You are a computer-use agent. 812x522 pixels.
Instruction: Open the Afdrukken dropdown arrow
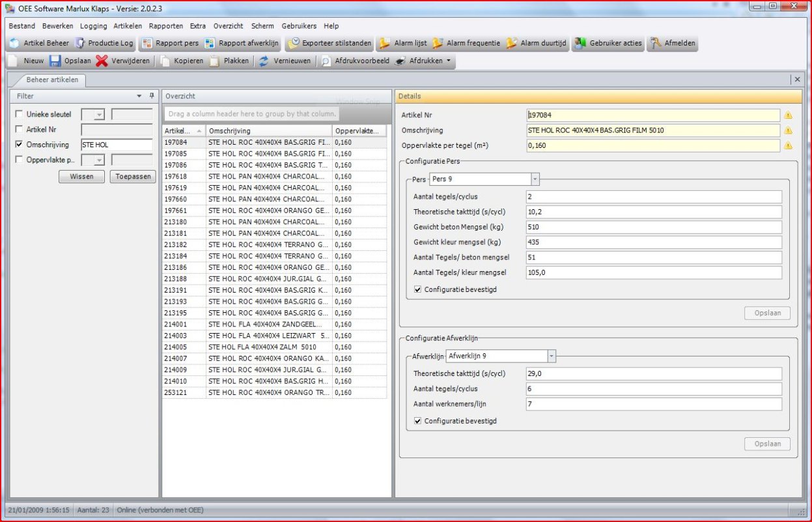pyautogui.click(x=448, y=61)
